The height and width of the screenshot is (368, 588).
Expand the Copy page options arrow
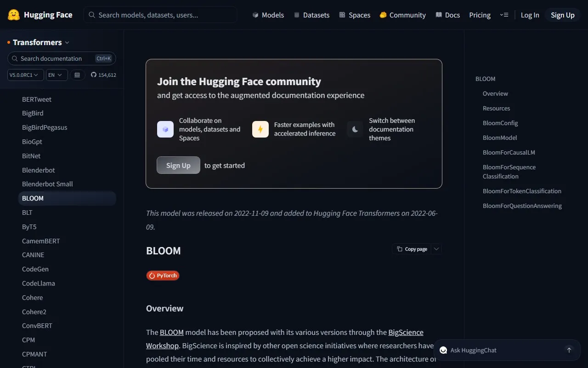(436, 249)
